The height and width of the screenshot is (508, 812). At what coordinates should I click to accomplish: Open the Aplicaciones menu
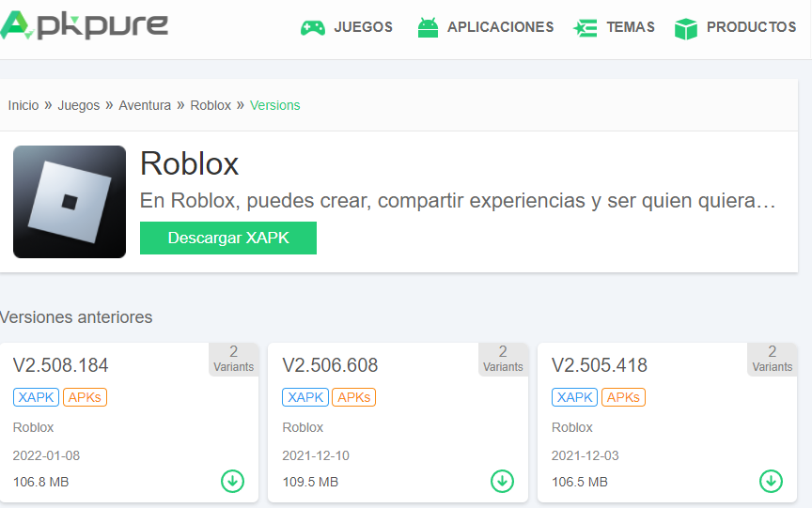click(x=500, y=27)
